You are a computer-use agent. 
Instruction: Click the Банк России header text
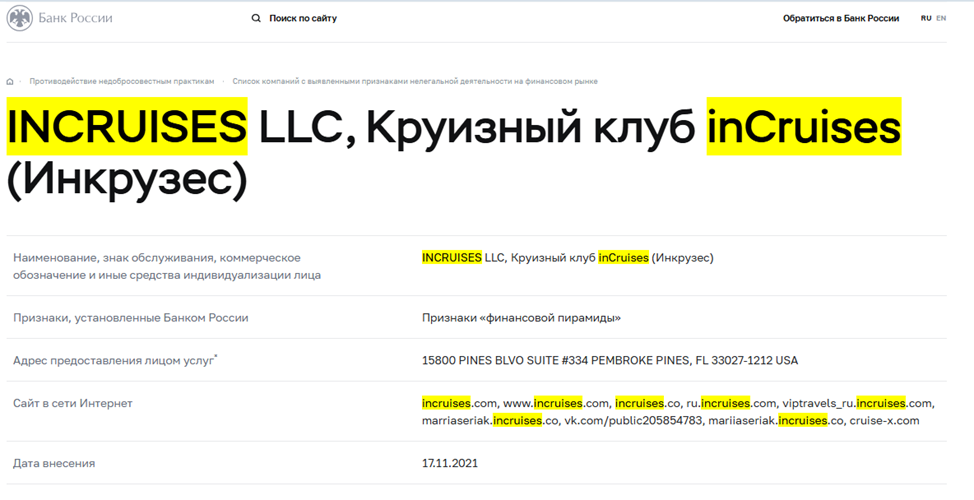[x=75, y=18]
